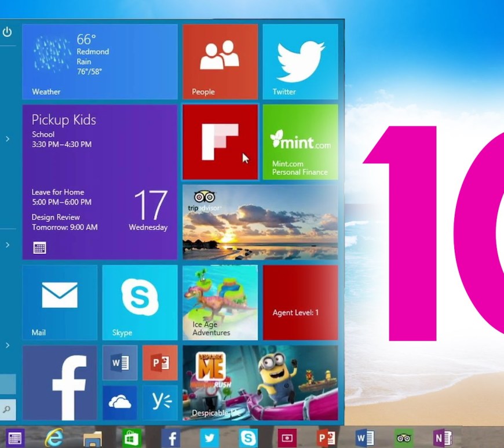Open the People tile
Viewport: 504px width, 448px height.
[220, 61]
